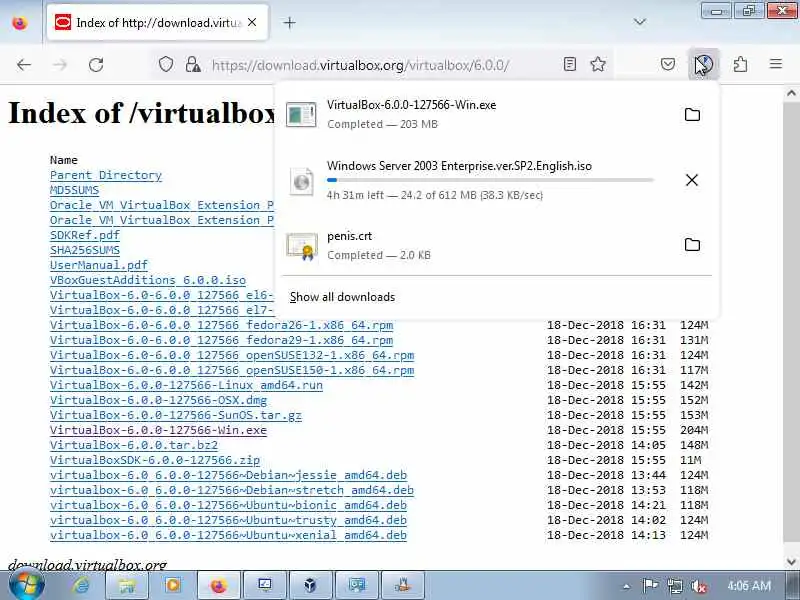This screenshot has width=800, height=600.
Task: Open the Windows Start menu orb
Action: 27,585
